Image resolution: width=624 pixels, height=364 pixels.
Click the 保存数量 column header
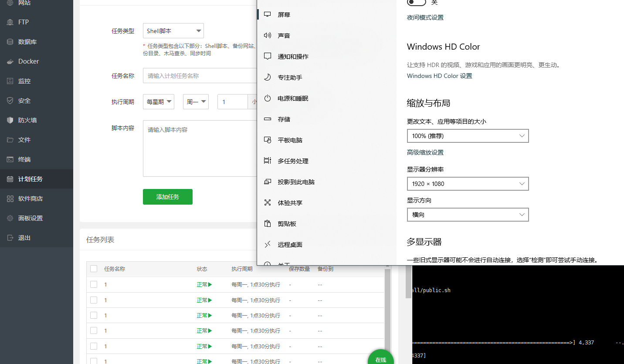click(299, 269)
